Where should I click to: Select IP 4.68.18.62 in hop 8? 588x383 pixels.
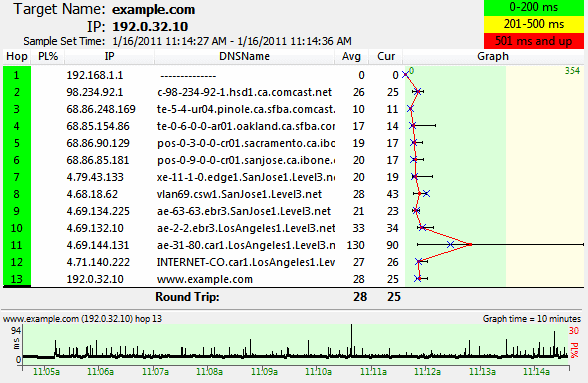pyautogui.click(x=92, y=194)
